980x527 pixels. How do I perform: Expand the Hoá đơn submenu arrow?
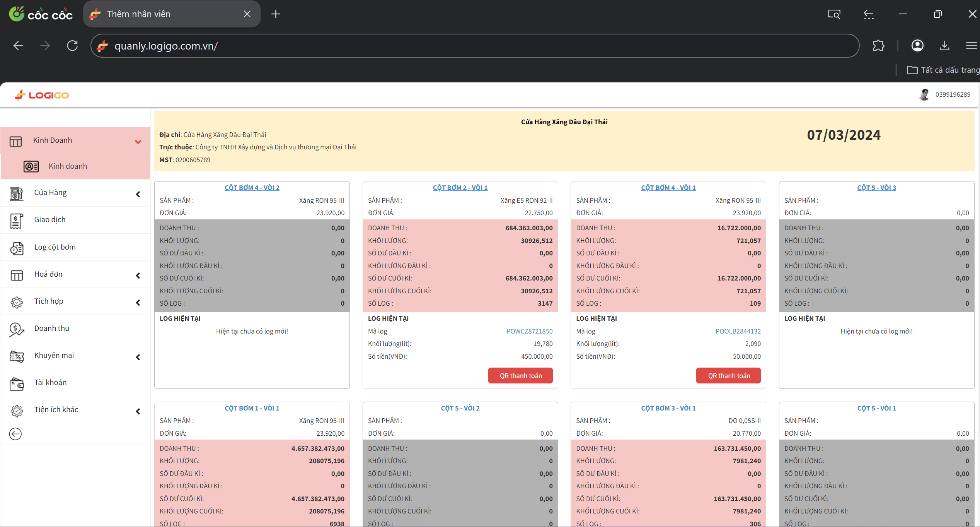tap(138, 275)
